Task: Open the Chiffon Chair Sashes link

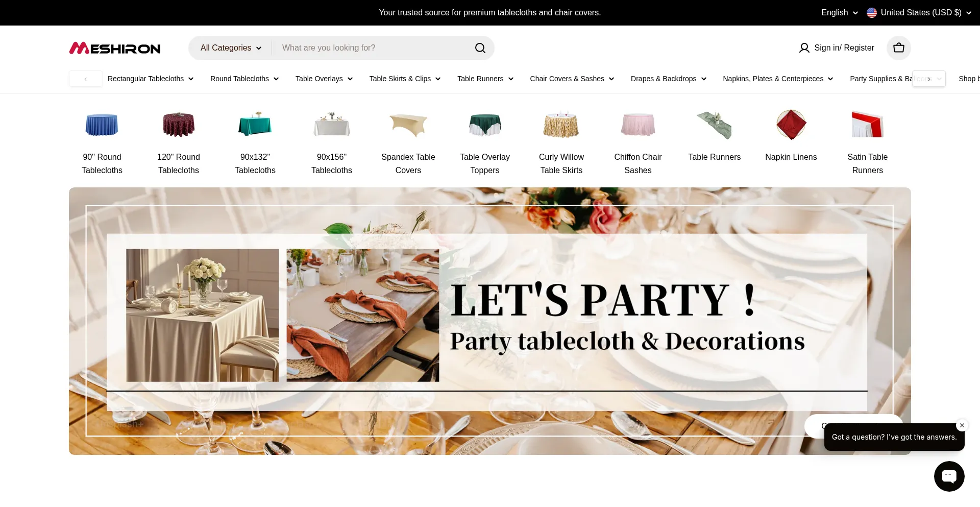Action: pyautogui.click(x=638, y=163)
